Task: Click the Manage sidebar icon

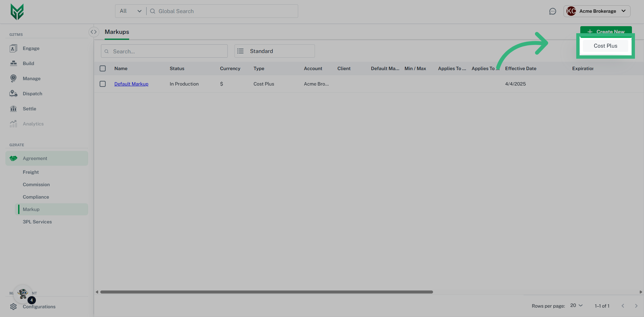Action: [x=13, y=78]
